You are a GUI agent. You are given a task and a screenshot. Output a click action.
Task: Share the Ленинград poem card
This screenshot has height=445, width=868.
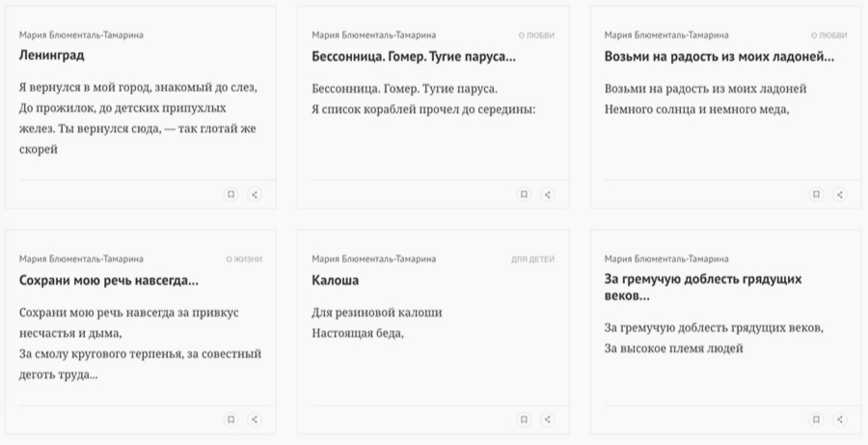(x=255, y=195)
